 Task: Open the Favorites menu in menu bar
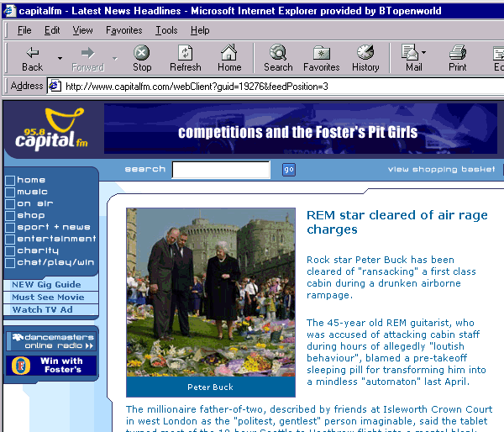pyautogui.click(x=124, y=30)
